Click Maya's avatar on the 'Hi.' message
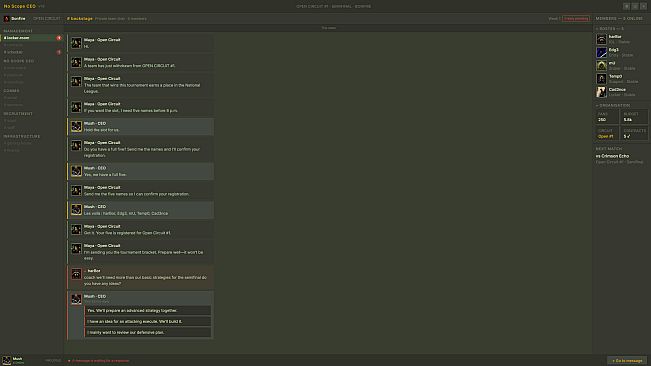Image resolution: width=651 pixels, height=366 pixels. pos(76,43)
